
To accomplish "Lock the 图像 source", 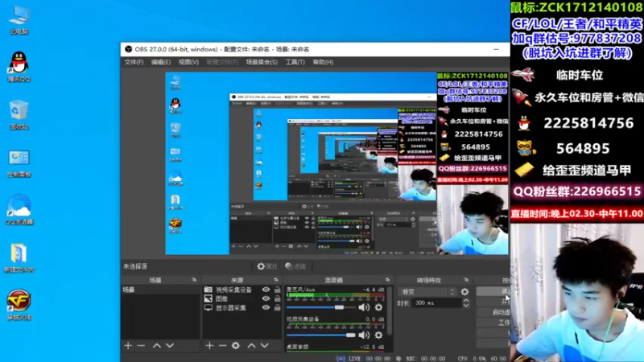I will [x=278, y=298].
